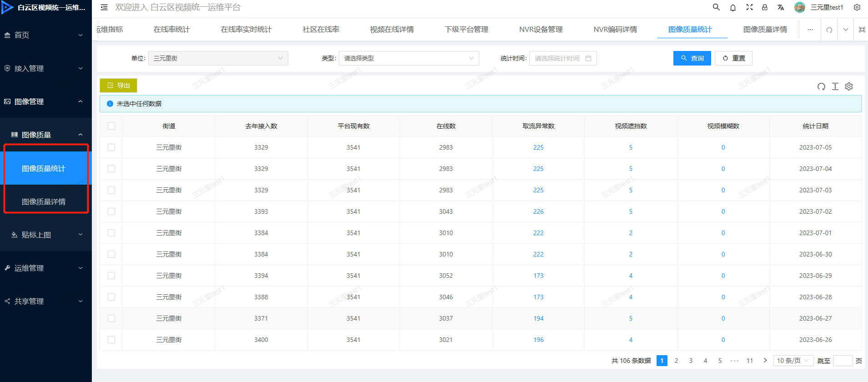Click the lock screen icon
The height and width of the screenshot is (382, 868).
pyautogui.click(x=765, y=7)
